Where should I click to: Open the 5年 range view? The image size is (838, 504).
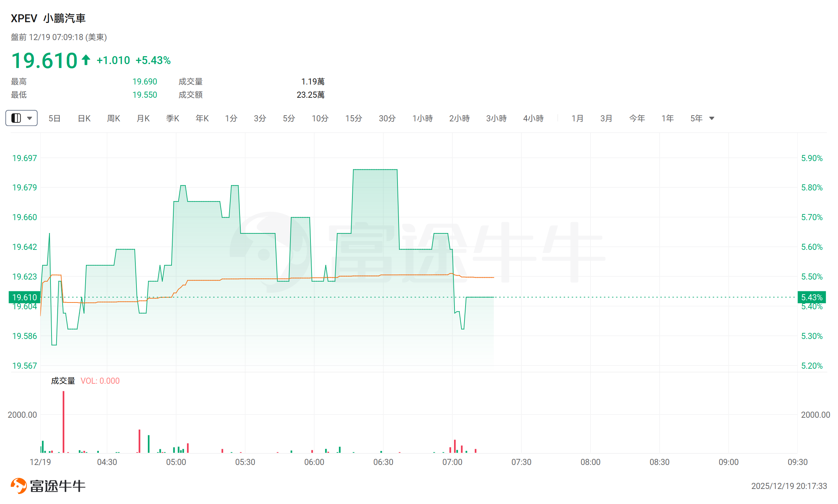coord(696,118)
